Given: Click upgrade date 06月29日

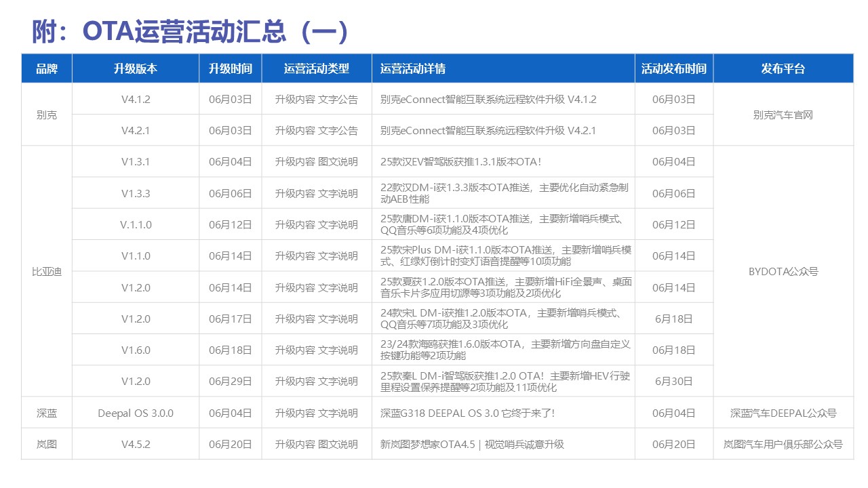Looking at the screenshot, I should tap(231, 381).
